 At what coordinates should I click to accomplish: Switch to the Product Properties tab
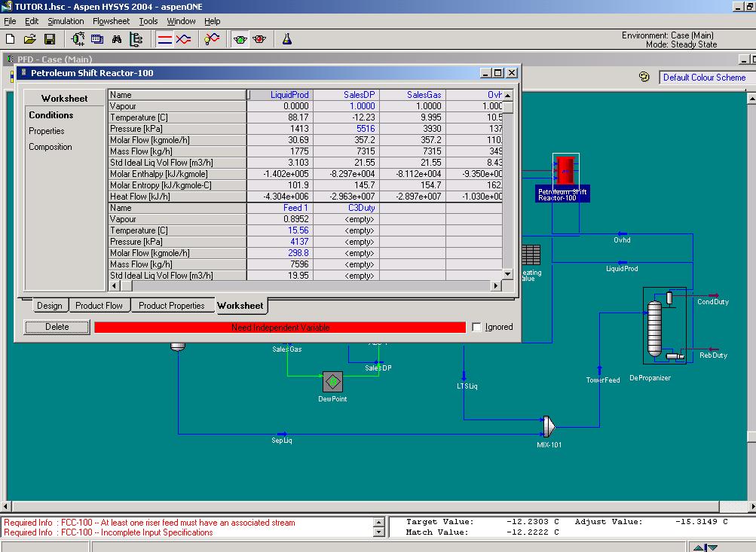coord(172,306)
